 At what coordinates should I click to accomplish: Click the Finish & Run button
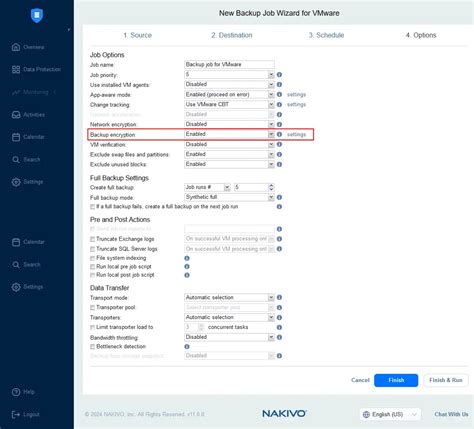(x=446, y=380)
